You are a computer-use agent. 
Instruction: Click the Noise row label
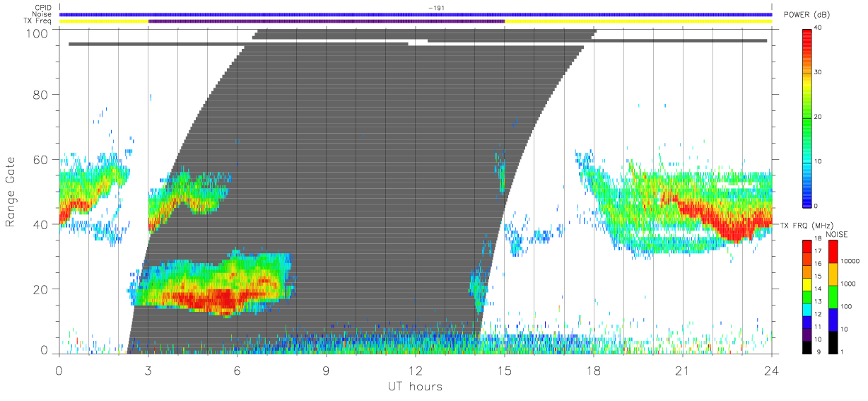[x=43, y=14]
